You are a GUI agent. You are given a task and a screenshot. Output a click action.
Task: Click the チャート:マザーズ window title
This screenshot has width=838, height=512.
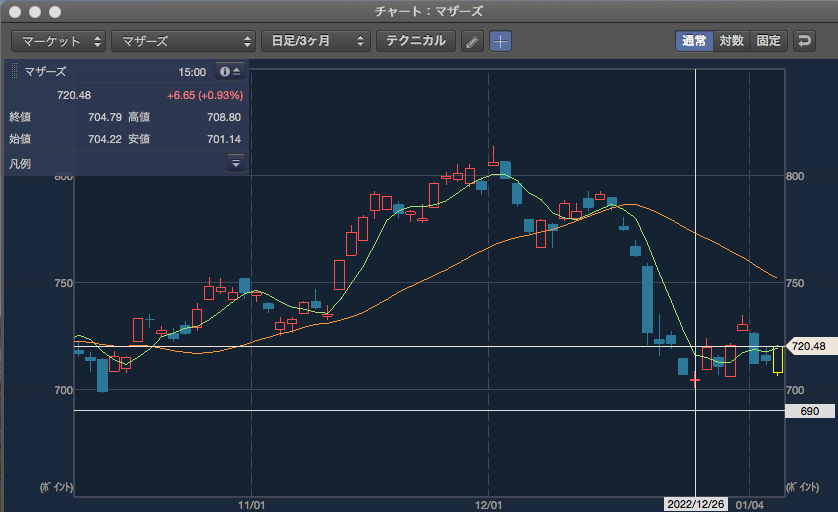429,11
